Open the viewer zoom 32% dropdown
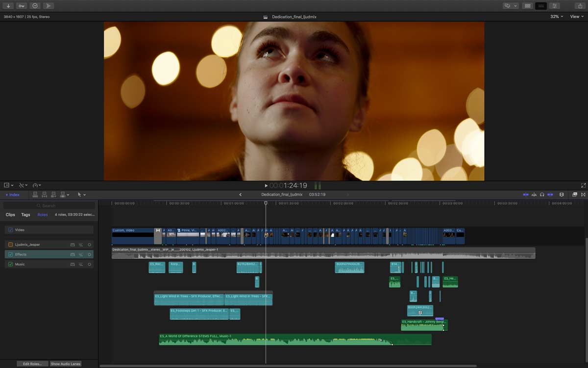The width and height of the screenshot is (588, 368). coord(557,17)
